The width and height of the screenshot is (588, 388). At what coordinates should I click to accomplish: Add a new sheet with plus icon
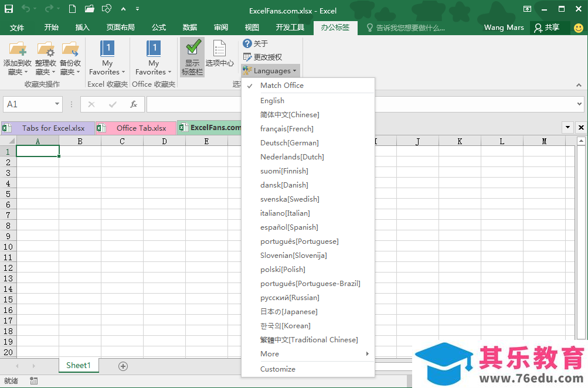(123, 366)
